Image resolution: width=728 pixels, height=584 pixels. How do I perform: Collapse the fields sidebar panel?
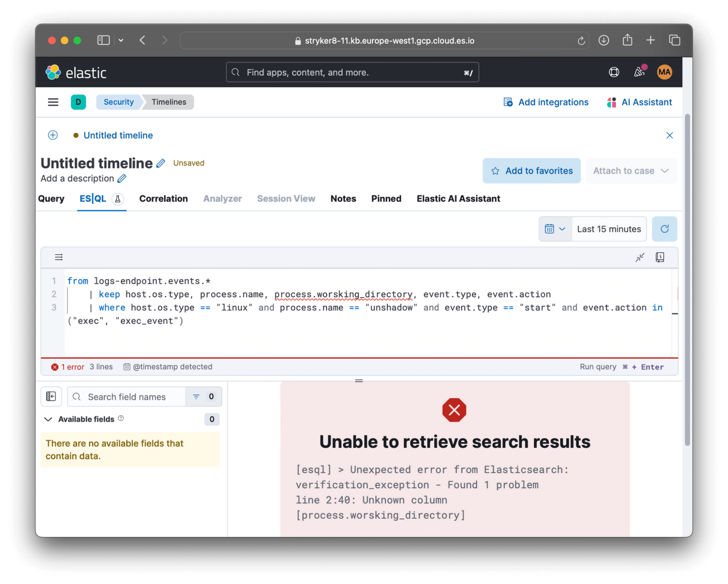(x=51, y=396)
